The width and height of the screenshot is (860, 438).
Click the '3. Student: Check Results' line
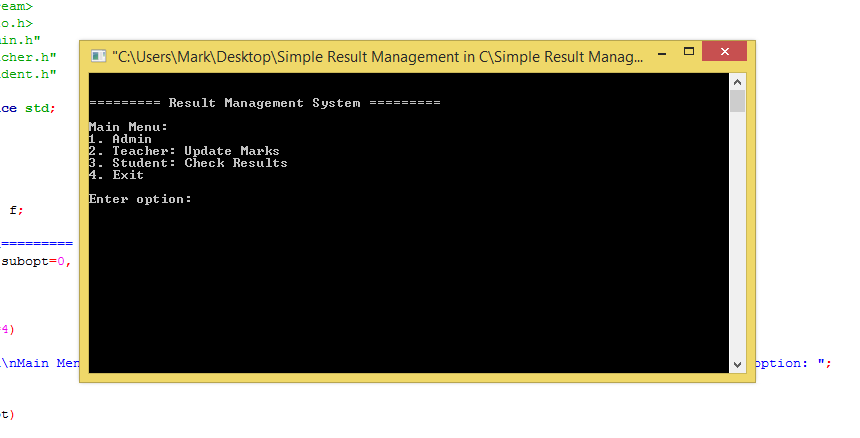(x=188, y=163)
